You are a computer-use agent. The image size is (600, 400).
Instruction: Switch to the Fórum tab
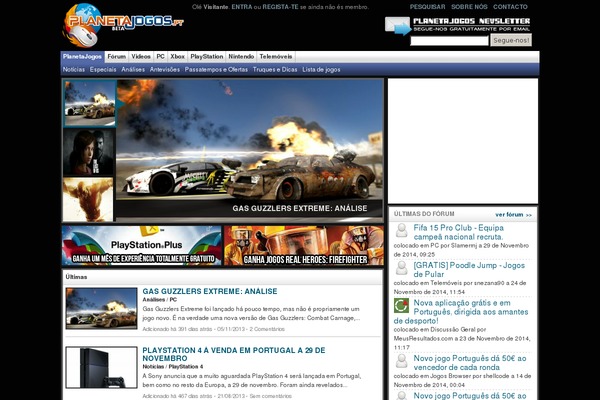click(x=117, y=57)
